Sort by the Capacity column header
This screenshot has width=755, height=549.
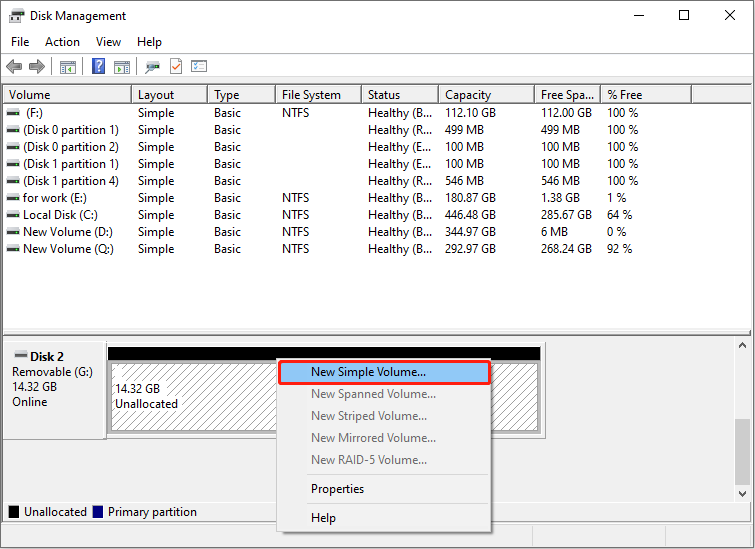(x=487, y=95)
